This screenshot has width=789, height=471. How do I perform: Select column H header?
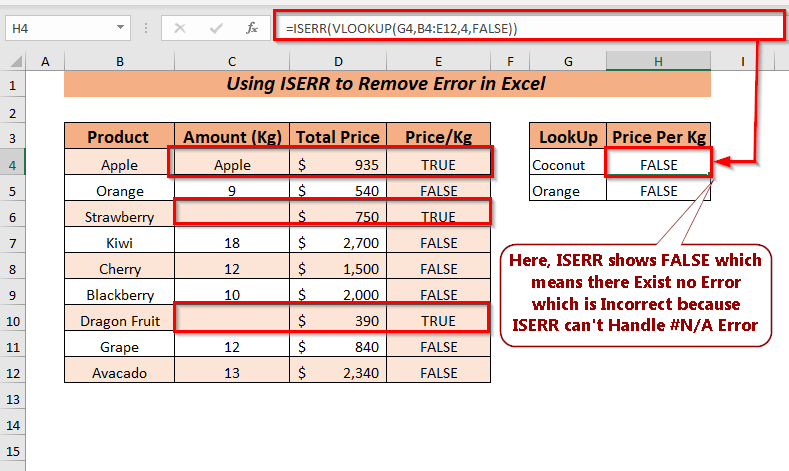(658, 62)
